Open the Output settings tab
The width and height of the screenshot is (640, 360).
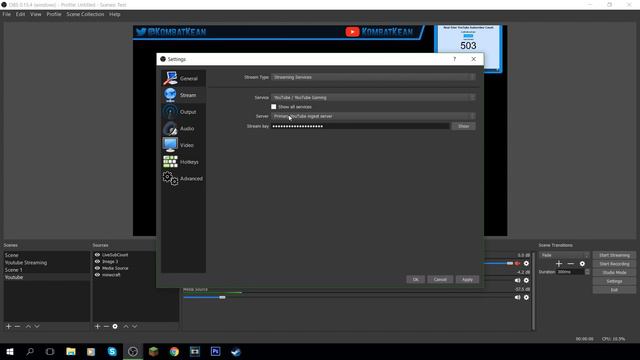[x=183, y=111]
